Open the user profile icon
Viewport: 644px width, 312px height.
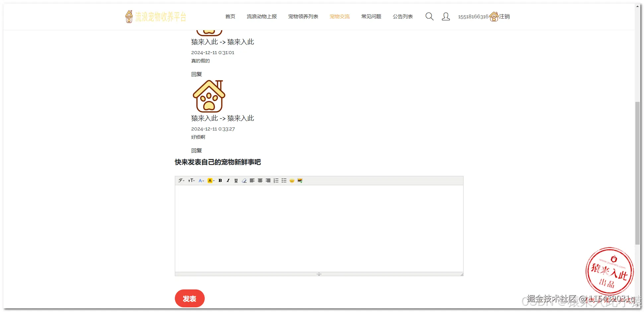point(446,17)
